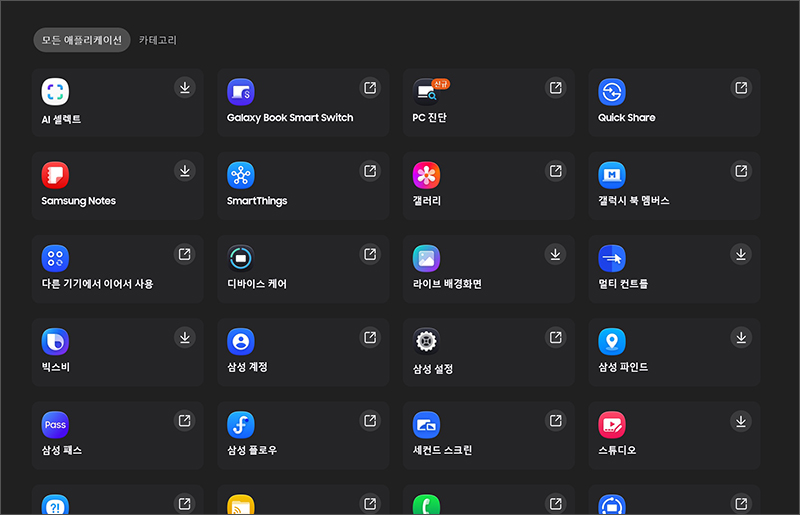Screen dimensions: 800x515
Task: Select the 모든 애플리케이션 tab
Action: click(x=81, y=40)
